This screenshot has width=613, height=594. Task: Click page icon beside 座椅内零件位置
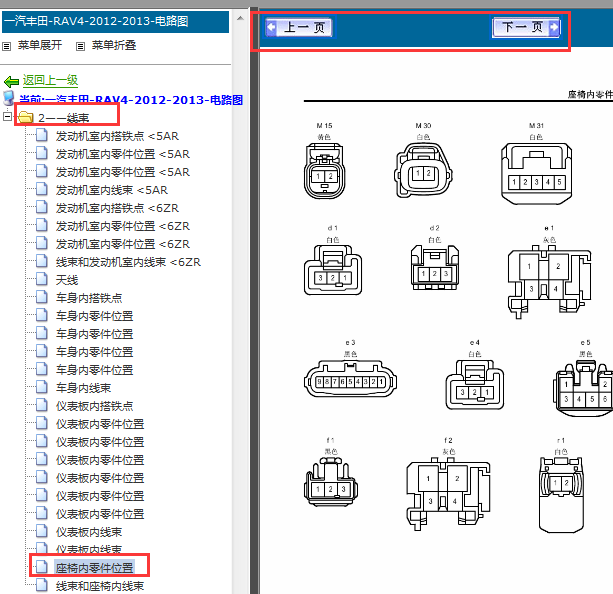point(41,567)
